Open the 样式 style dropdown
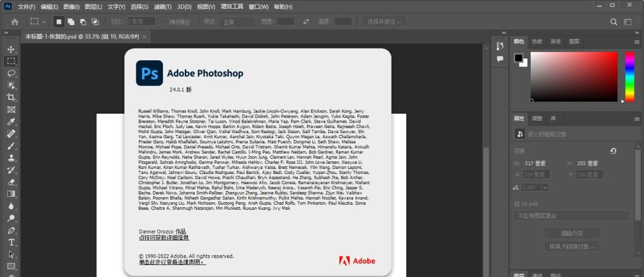The image size is (644, 277). click(x=237, y=22)
